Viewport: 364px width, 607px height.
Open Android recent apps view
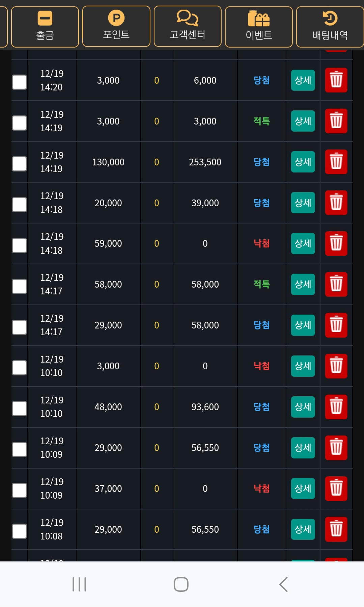point(79,584)
